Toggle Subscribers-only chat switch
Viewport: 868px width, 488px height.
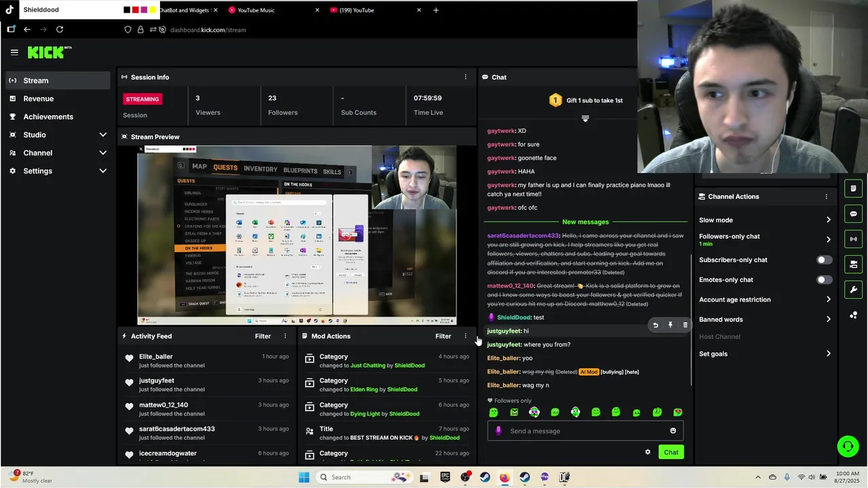824,260
